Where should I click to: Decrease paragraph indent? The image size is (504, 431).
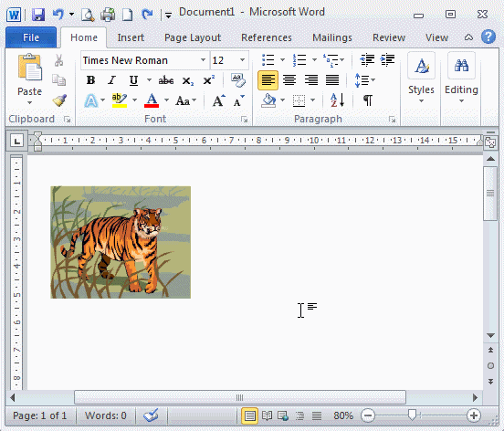click(367, 59)
